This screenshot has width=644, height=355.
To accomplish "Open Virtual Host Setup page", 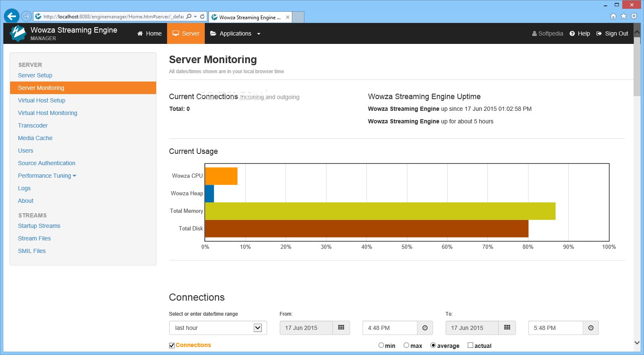I will point(41,100).
